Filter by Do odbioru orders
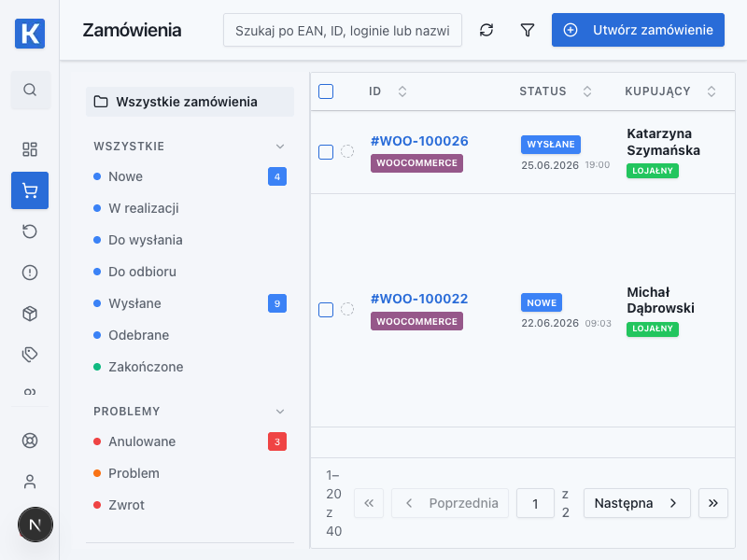The width and height of the screenshot is (747, 560). pos(190,272)
